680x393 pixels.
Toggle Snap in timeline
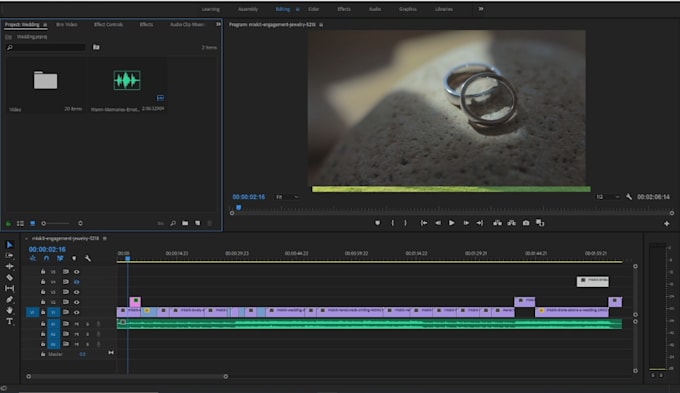click(x=46, y=259)
